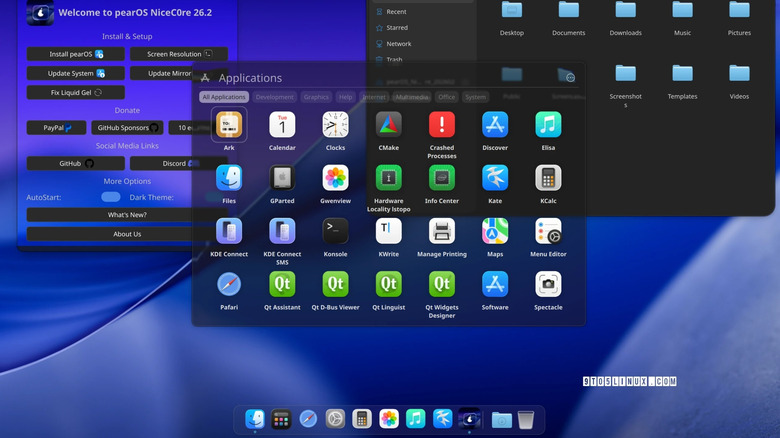Open Qt Linguist
780x438 pixels.
click(389, 285)
